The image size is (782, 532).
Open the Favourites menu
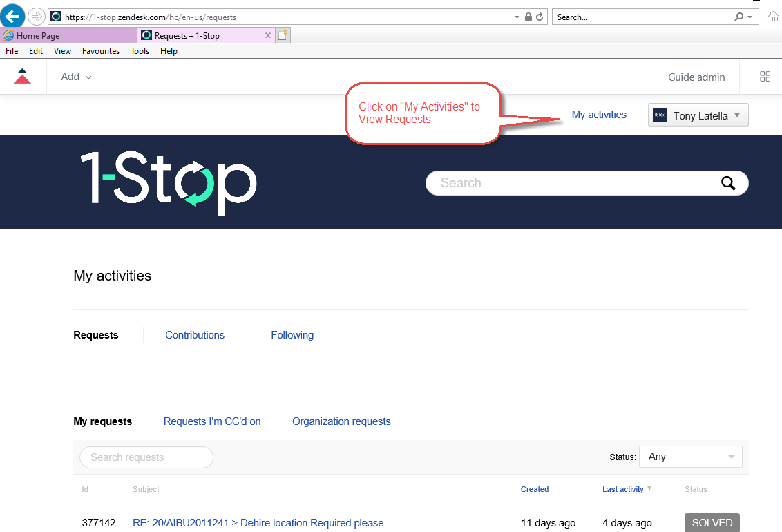pos(100,50)
